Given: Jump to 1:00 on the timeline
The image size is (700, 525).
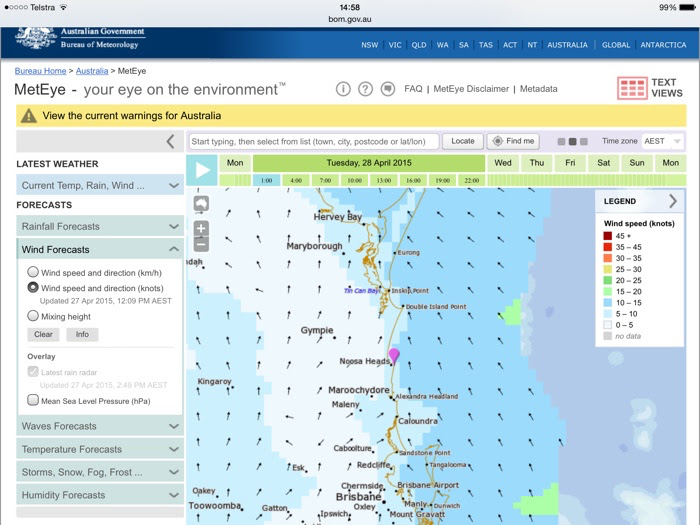Looking at the screenshot, I should pyautogui.click(x=267, y=180).
